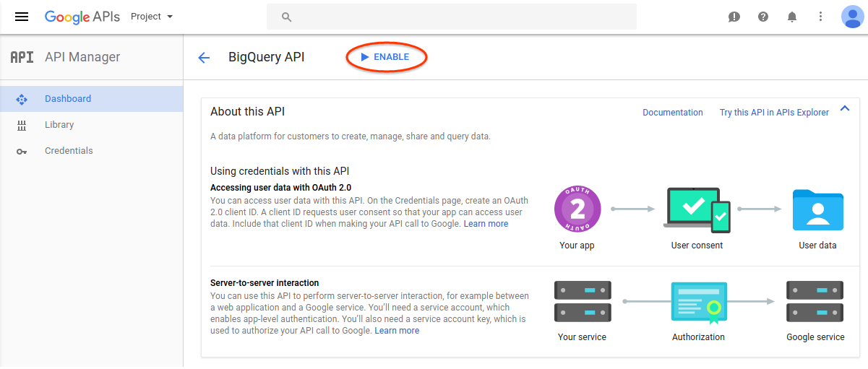
Task: Click Try this API in APIs Explorer
Action: point(774,113)
